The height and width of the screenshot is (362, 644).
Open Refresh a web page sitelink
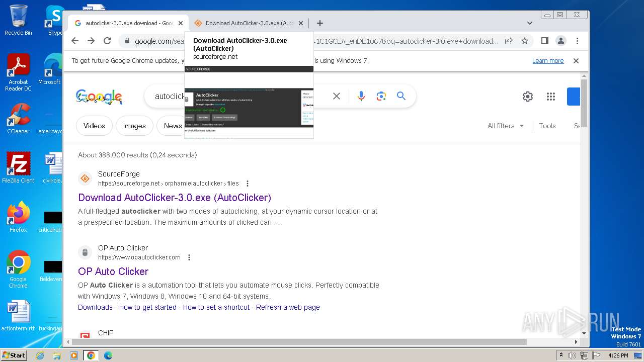(x=288, y=307)
